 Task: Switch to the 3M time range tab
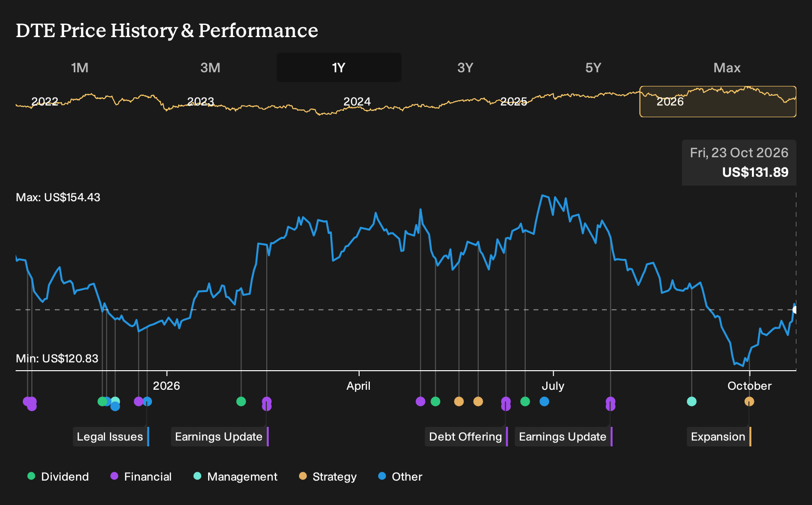pyautogui.click(x=210, y=67)
